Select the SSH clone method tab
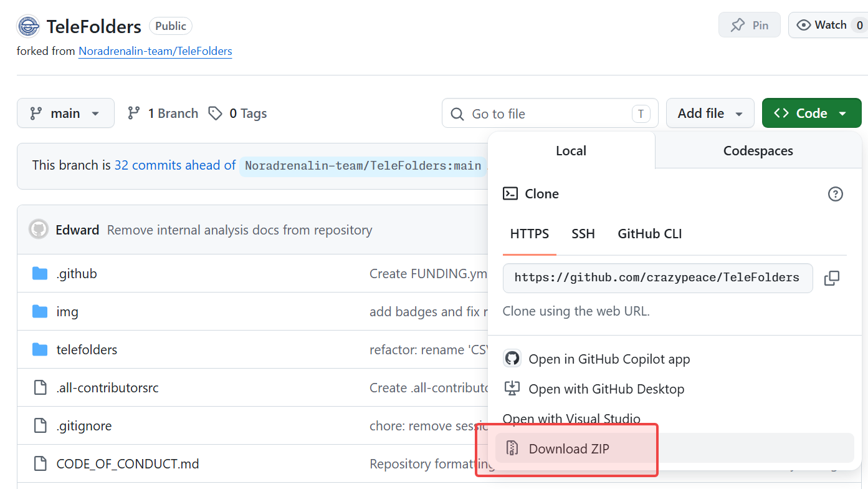Screen dimensions: 868x489 pos(583,234)
